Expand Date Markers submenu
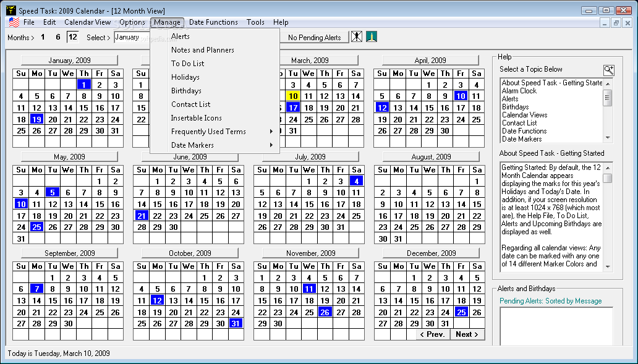Image resolution: width=638 pixels, height=364 pixels. (215, 145)
